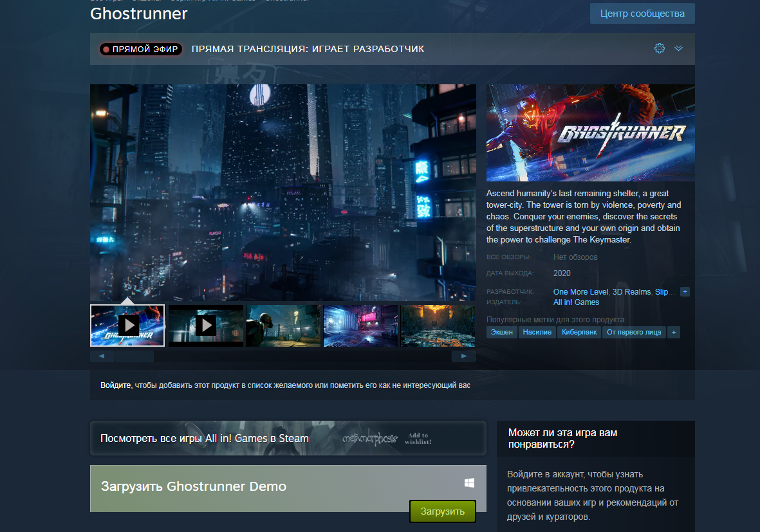
Task: Open the Центр сообщества page
Action: point(642,14)
